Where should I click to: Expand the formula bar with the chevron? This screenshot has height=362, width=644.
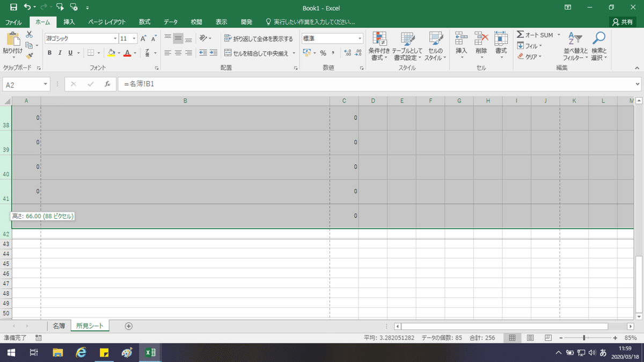tap(637, 84)
